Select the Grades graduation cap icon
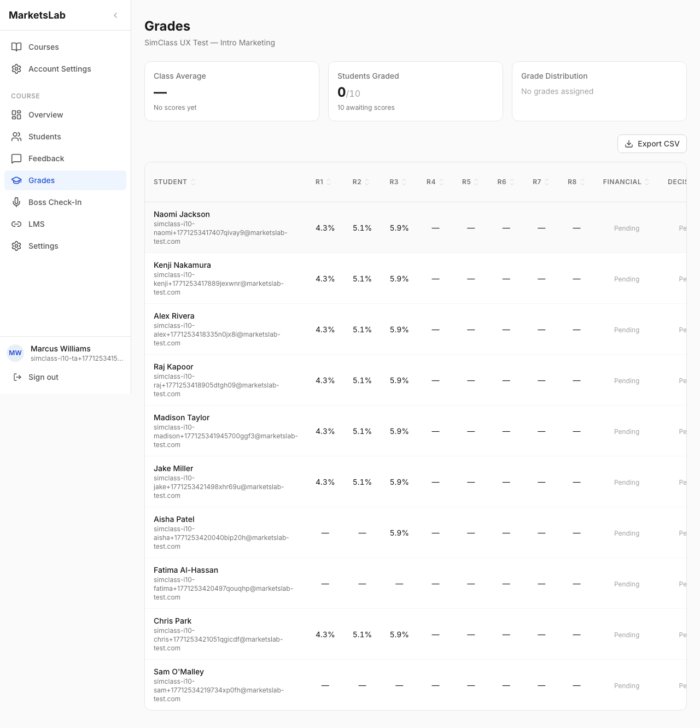 pos(16,180)
